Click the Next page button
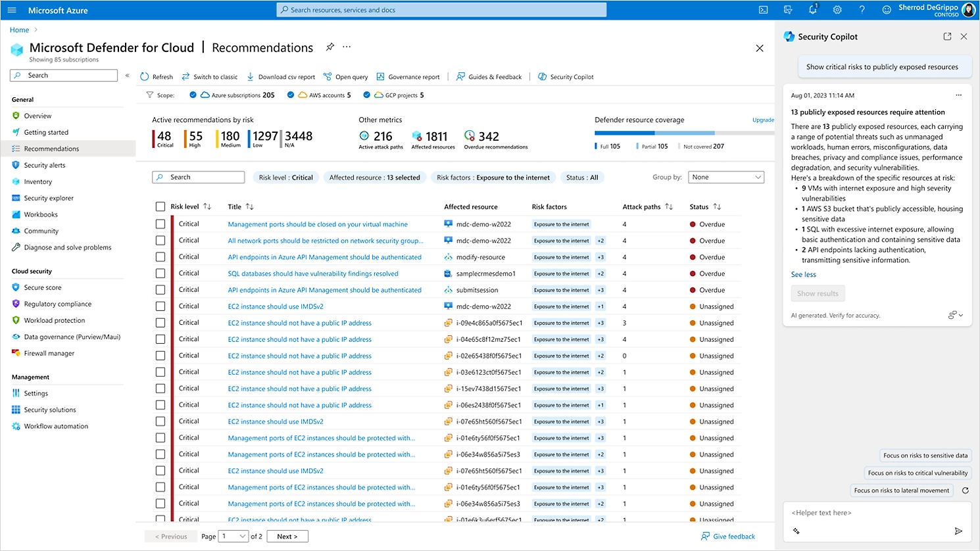Viewport: 980px width, 551px height. [x=287, y=537]
